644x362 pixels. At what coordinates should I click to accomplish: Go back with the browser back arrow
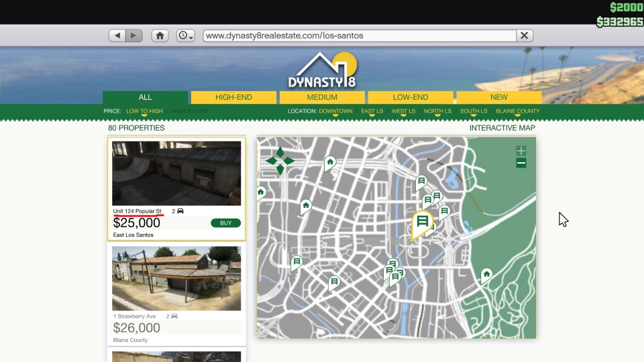tap(117, 36)
